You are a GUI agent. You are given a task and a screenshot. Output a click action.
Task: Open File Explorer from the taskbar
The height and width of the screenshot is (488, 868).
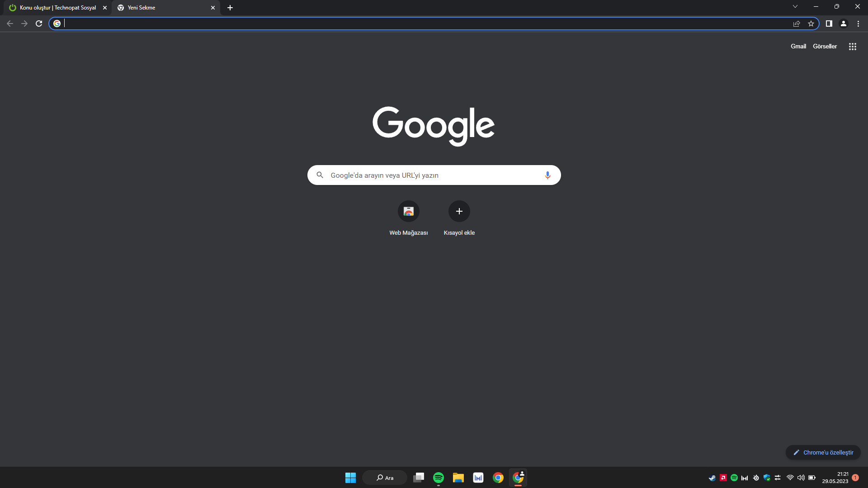458,478
